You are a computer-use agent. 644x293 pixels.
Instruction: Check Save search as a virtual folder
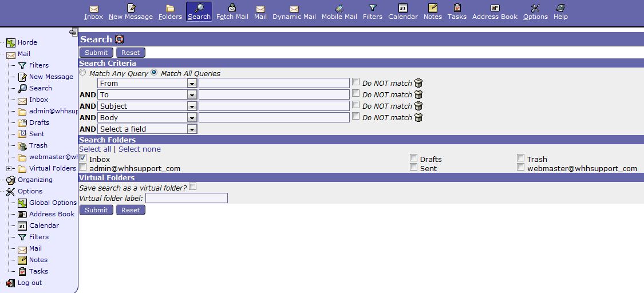(193, 187)
